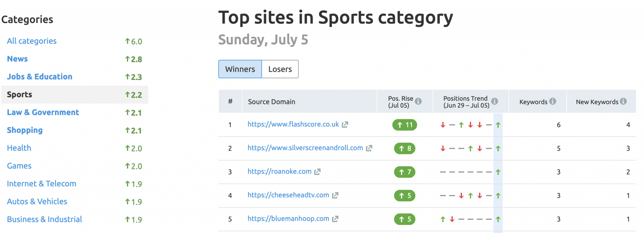This screenshot has width=644, height=233.
Task: Open the cheeseheadtv.com external link icon
Action: click(335, 195)
